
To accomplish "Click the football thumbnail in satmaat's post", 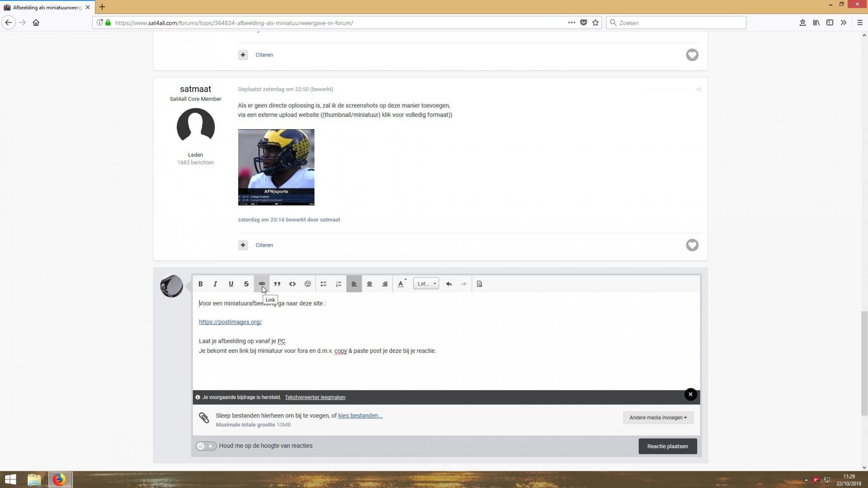I will tap(276, 167).
